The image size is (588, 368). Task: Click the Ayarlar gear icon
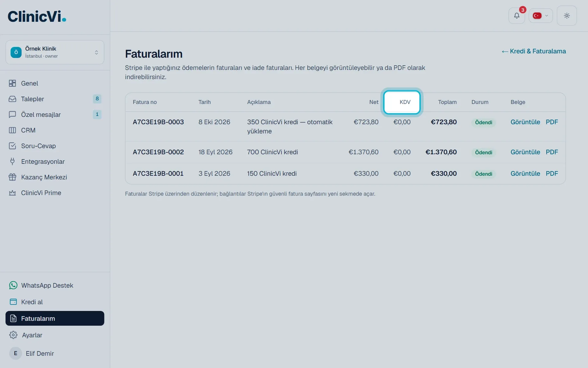(x=13, y=335)
